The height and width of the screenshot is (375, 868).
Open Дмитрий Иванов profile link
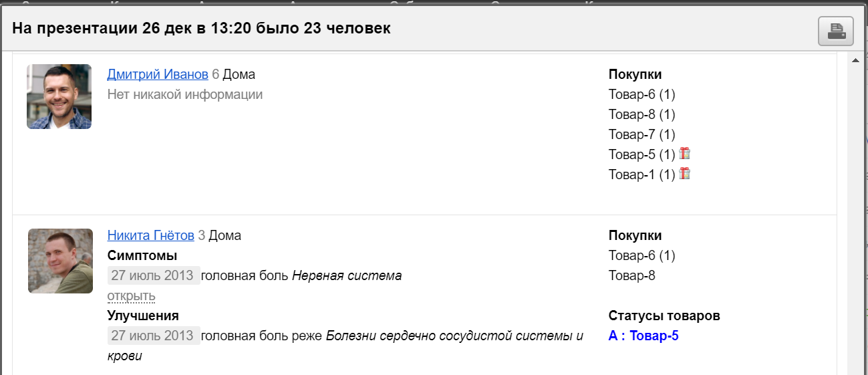158,74
